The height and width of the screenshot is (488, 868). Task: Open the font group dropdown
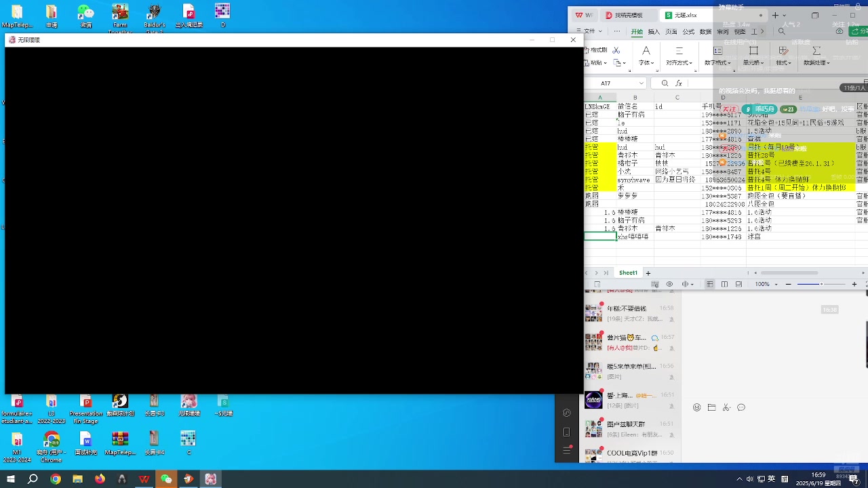point(646,62)
